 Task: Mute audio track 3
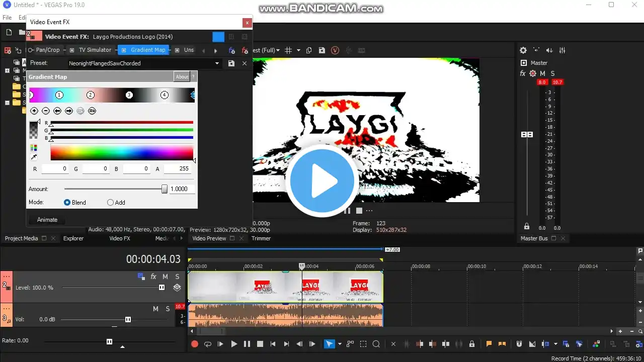(x=155, y=309)
